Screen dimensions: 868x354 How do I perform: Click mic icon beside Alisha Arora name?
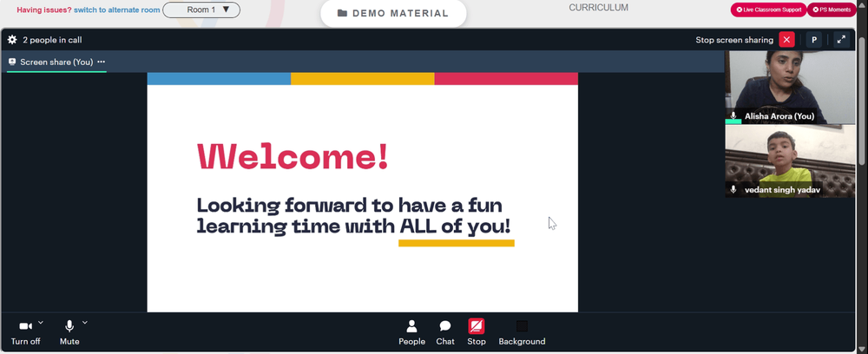[x=733, y=116]
